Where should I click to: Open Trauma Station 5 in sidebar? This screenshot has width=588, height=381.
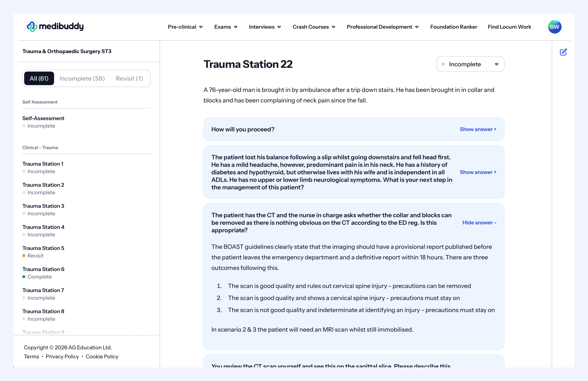point(43,248)
